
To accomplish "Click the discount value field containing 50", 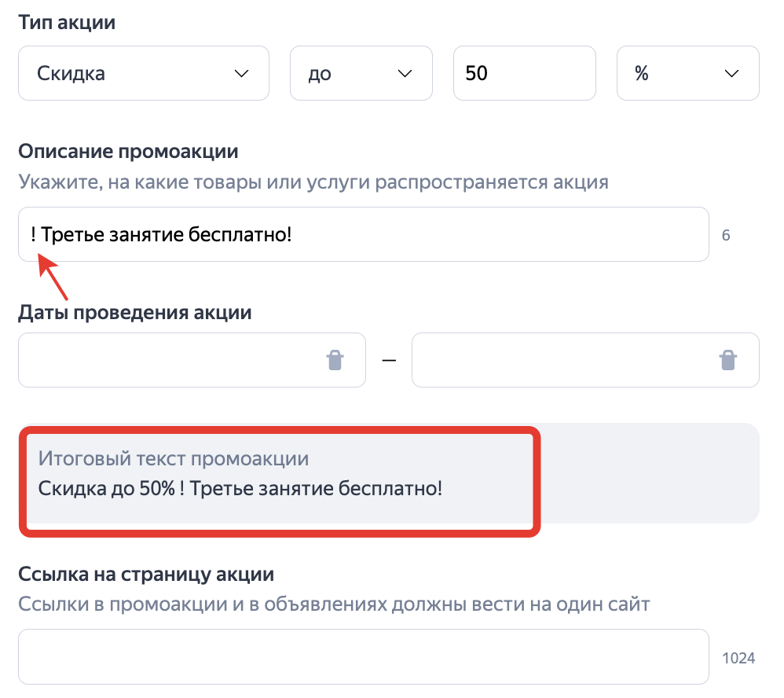I will (x=523, y=74).
